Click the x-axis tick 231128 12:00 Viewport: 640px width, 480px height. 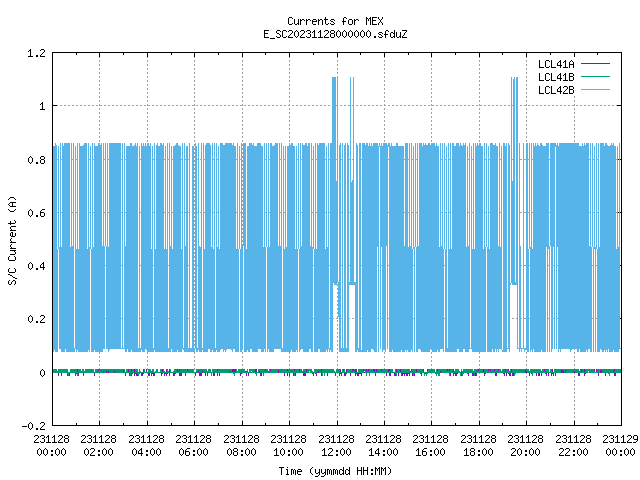tap(336, 446)
